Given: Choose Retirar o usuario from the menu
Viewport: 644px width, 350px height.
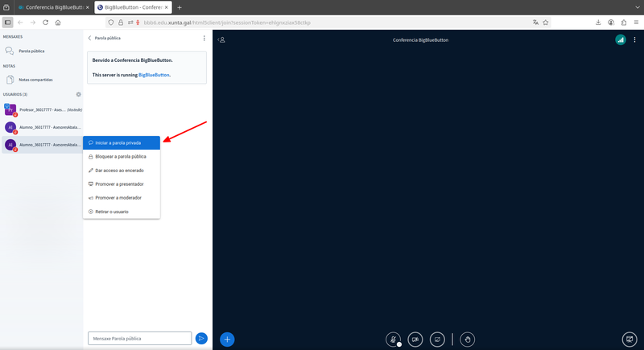Looking at the screenshot, I should pyautogui.click(x=111, y=212).
